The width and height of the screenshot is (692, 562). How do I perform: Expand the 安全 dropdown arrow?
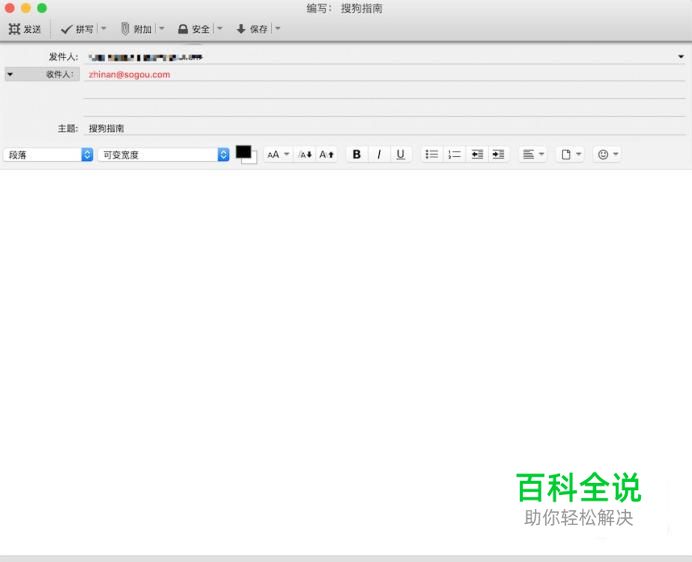tap(220, 29)
